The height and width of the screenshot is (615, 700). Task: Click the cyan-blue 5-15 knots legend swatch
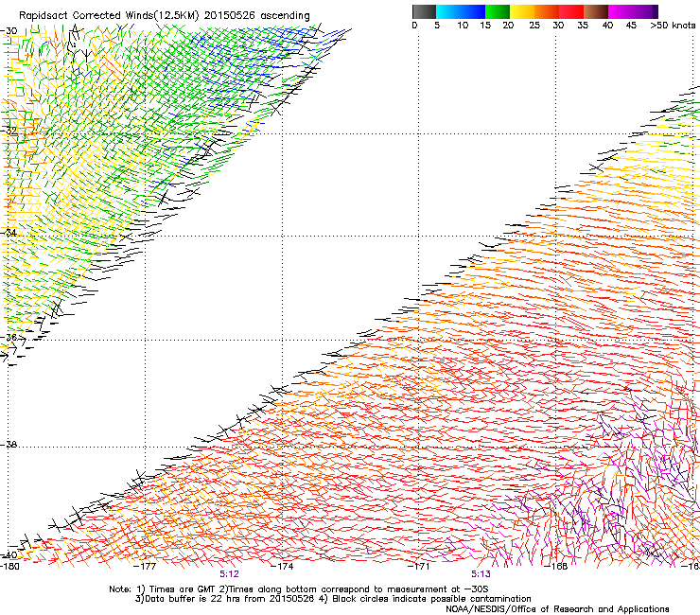[x=461, y=11]
